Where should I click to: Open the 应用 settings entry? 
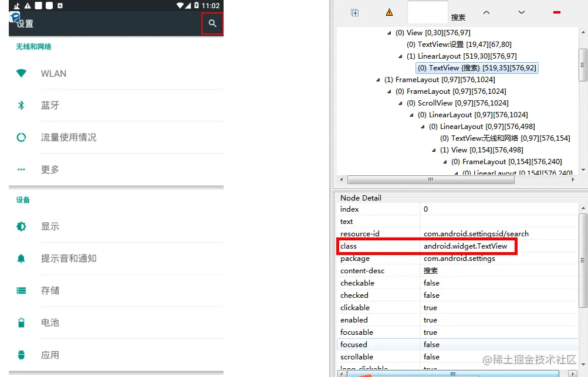(x=116, y=355)
